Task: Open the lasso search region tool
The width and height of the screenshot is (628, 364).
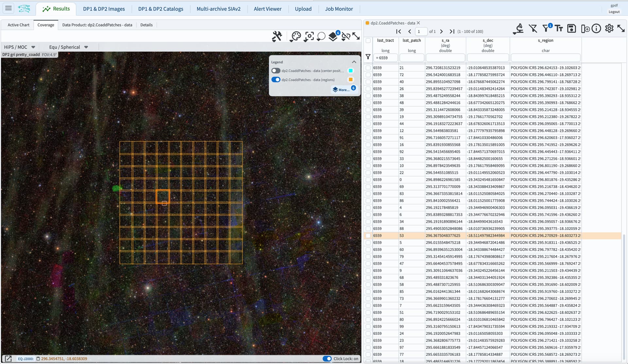Action: [321, 36]
